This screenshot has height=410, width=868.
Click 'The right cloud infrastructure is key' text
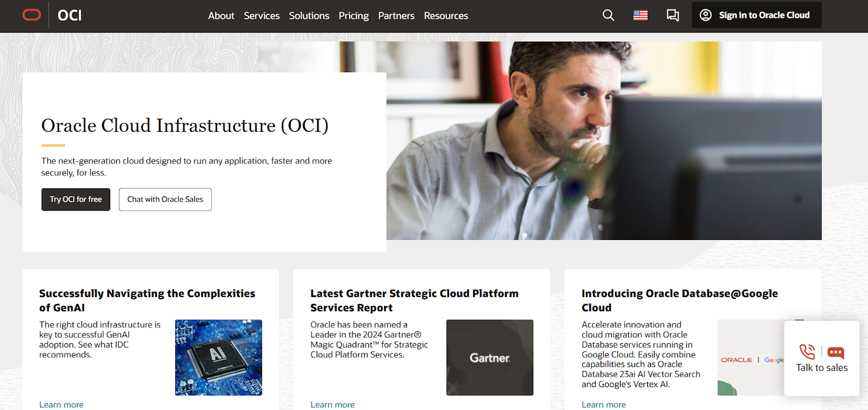[x=100, y=339]
